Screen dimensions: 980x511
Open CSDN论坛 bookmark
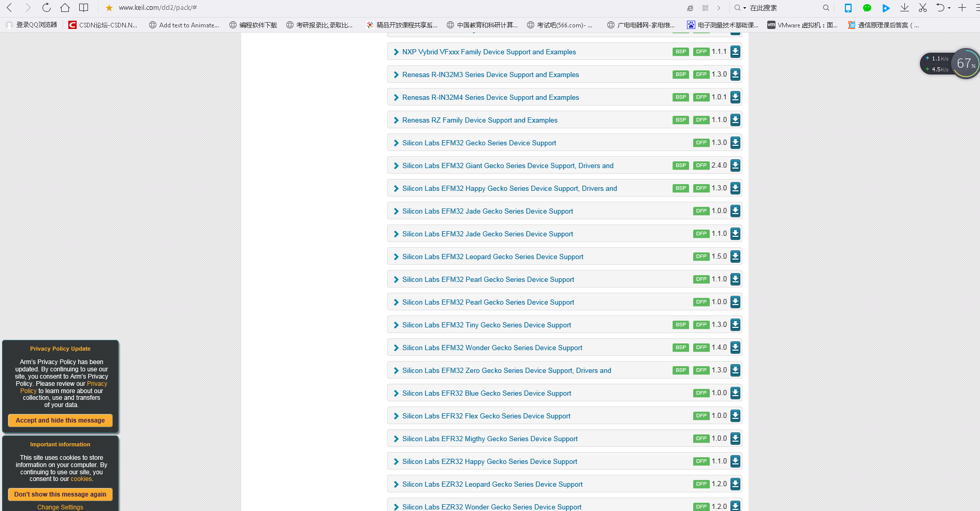(x=103, y=25)
